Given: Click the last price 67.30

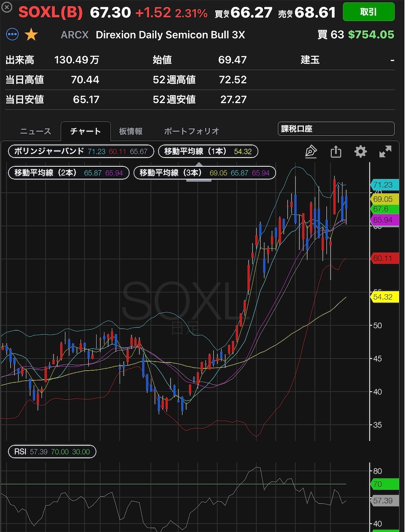Looking at the screenshot, I should 110,12.
